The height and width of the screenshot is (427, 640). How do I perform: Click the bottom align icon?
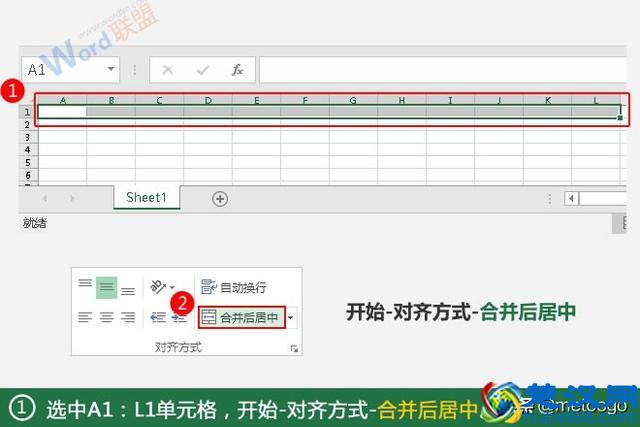point(128,291)
